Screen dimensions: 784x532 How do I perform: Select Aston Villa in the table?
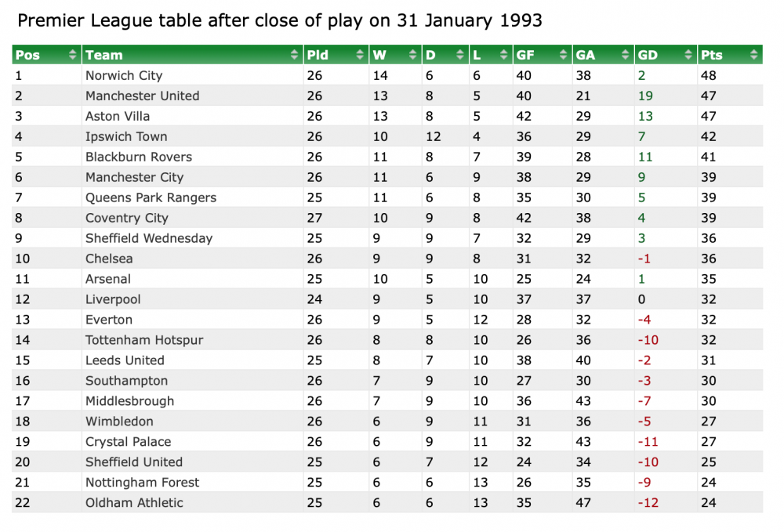tap(118, 116)
